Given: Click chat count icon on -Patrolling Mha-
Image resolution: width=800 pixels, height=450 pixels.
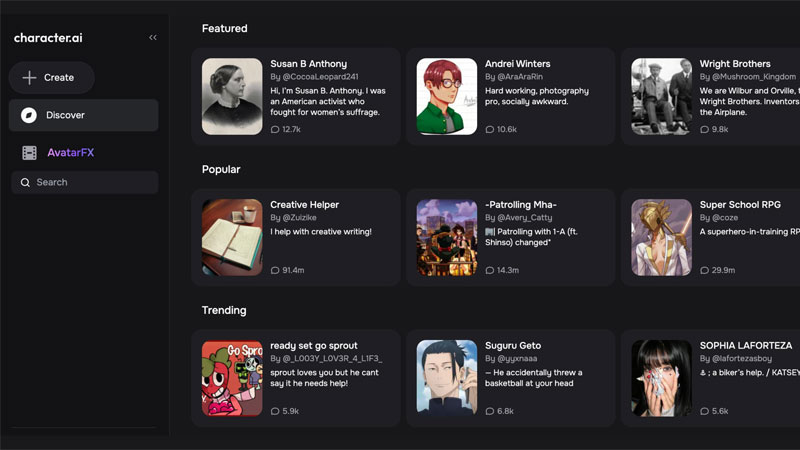Looking at the screenshot, I should pyautogui.click(x=490, y=270).
